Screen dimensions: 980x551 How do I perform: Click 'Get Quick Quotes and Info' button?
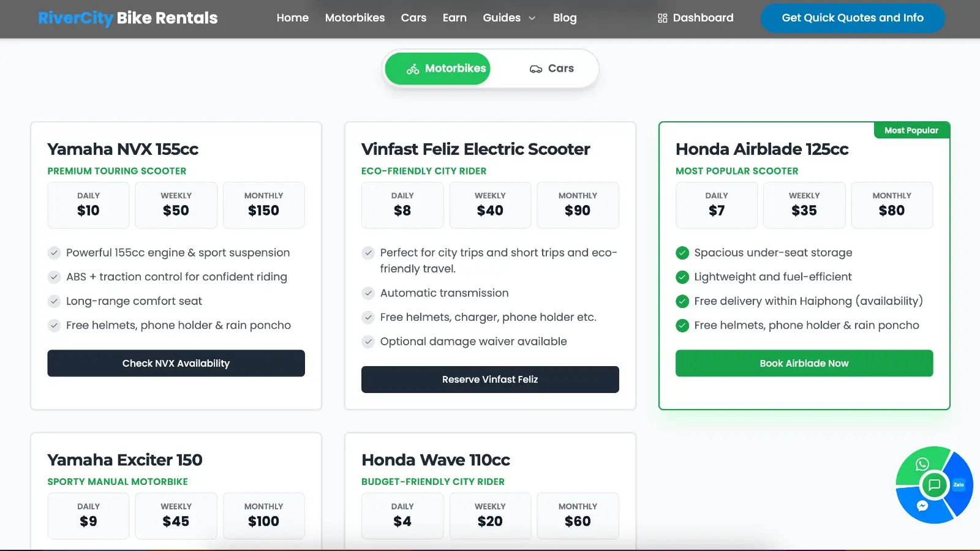(x=852, y=18)
